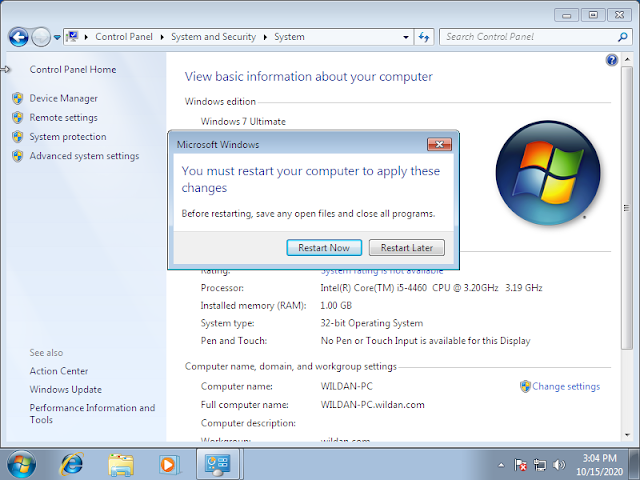Select Control Panel in the breadcrumb
This screenshot has height=480, width=640.
(124, 37)
